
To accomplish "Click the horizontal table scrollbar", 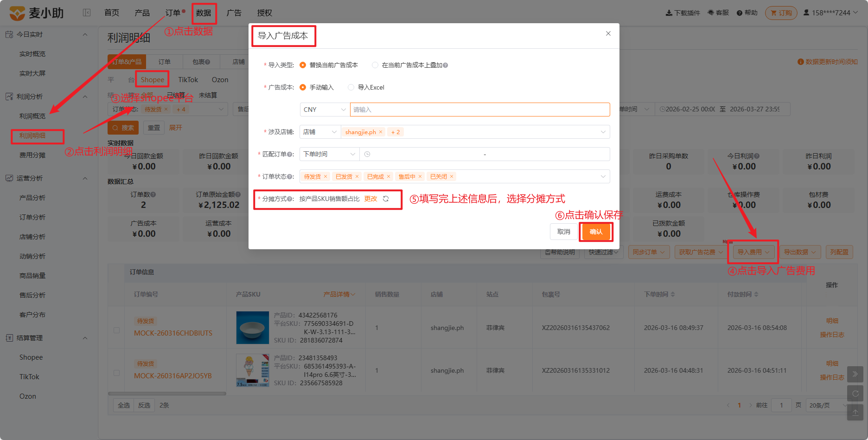I will coord(167,394).
